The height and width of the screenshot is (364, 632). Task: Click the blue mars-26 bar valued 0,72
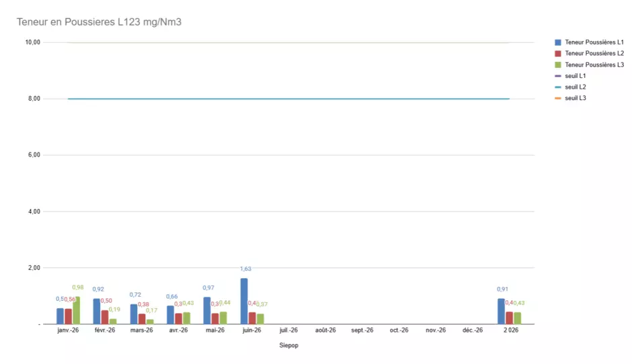click(x=134, y=314)
